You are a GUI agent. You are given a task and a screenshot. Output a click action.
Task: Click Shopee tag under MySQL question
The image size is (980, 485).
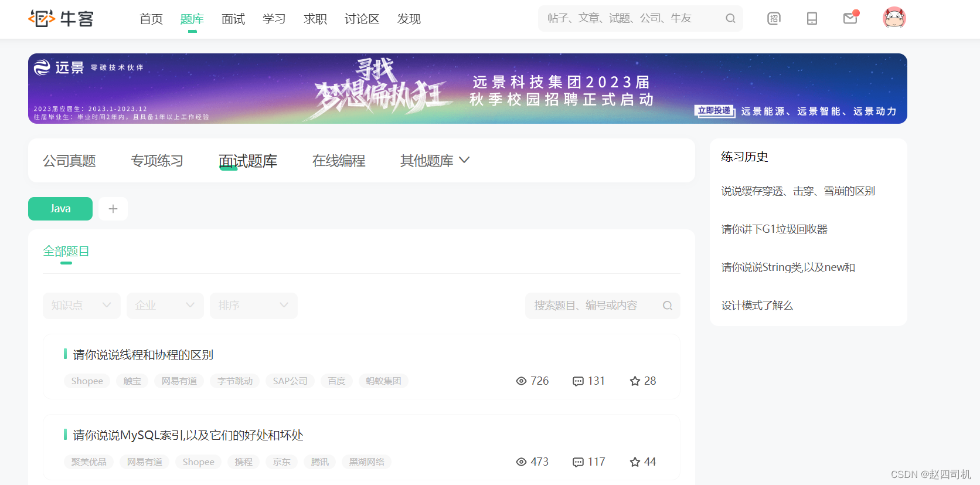199,462
